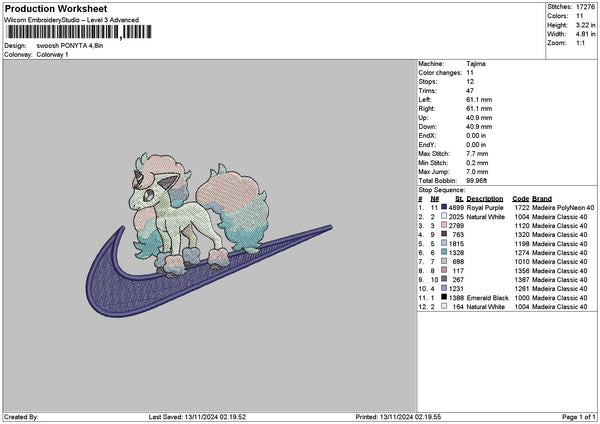Click the Emerald Black color swatch
600x424 pixels.
point(444,297)
